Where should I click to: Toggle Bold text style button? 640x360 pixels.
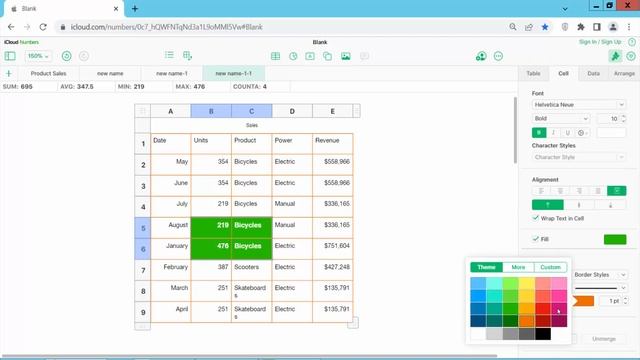[539, 133]
